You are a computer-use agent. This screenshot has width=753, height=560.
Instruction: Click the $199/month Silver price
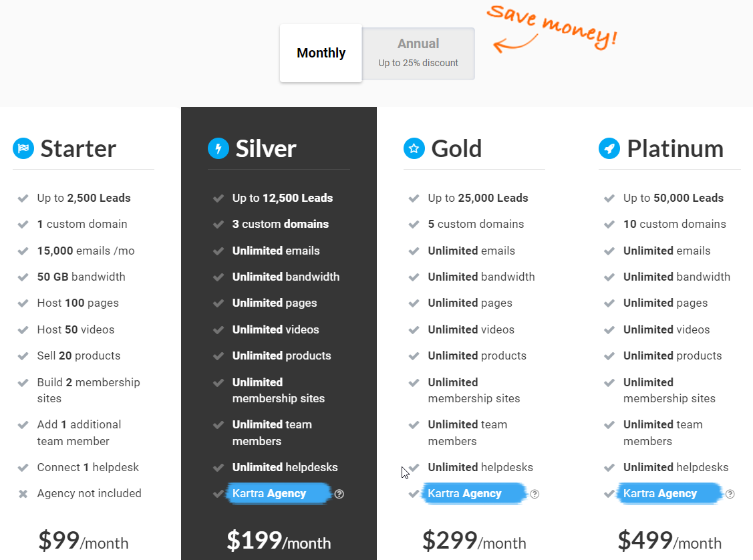pos(279,543)
